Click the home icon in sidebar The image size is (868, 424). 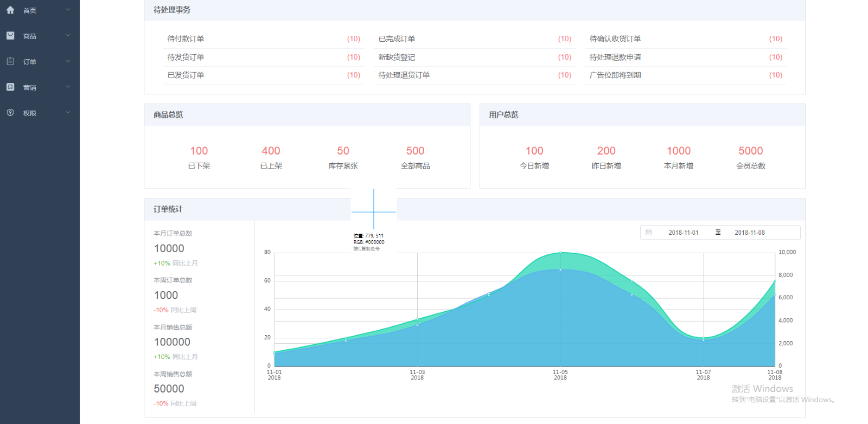point(10,10)
